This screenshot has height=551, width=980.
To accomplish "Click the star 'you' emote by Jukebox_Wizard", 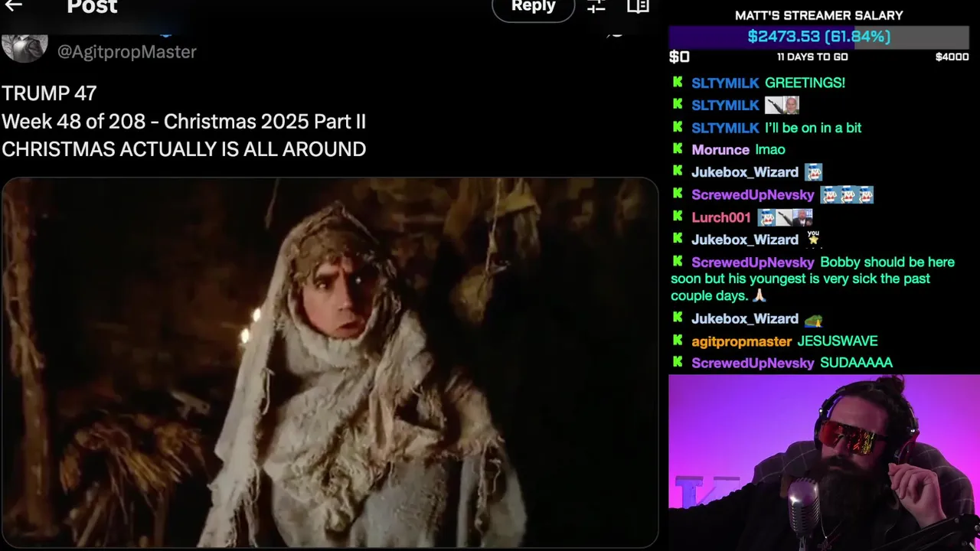I will [x=813, y=239].
